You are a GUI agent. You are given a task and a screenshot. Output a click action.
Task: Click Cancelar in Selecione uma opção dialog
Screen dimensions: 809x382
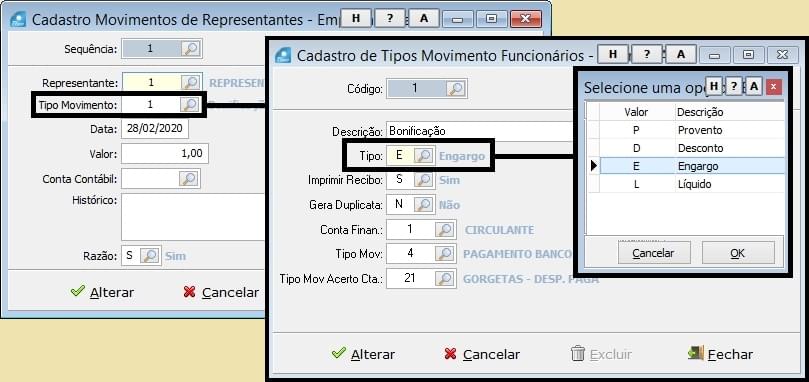coord(653,253)
